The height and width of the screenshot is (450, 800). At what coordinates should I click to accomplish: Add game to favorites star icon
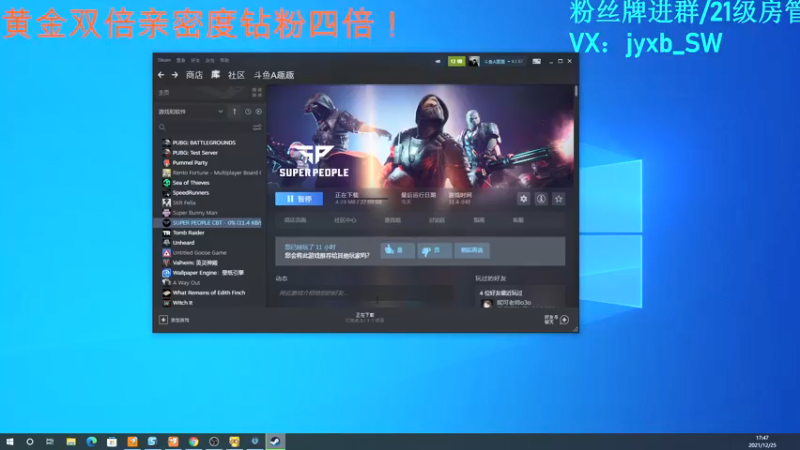[559, 199]
